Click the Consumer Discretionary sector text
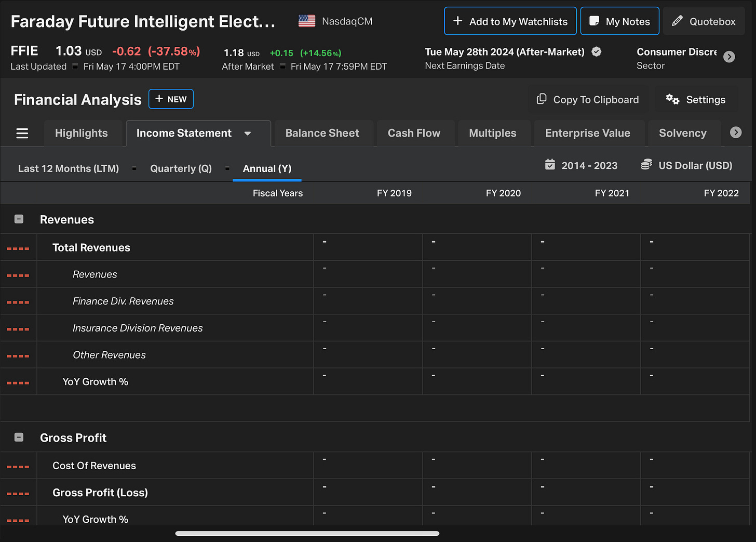This screenshot has width=756, height=542. tap(676, 52)
